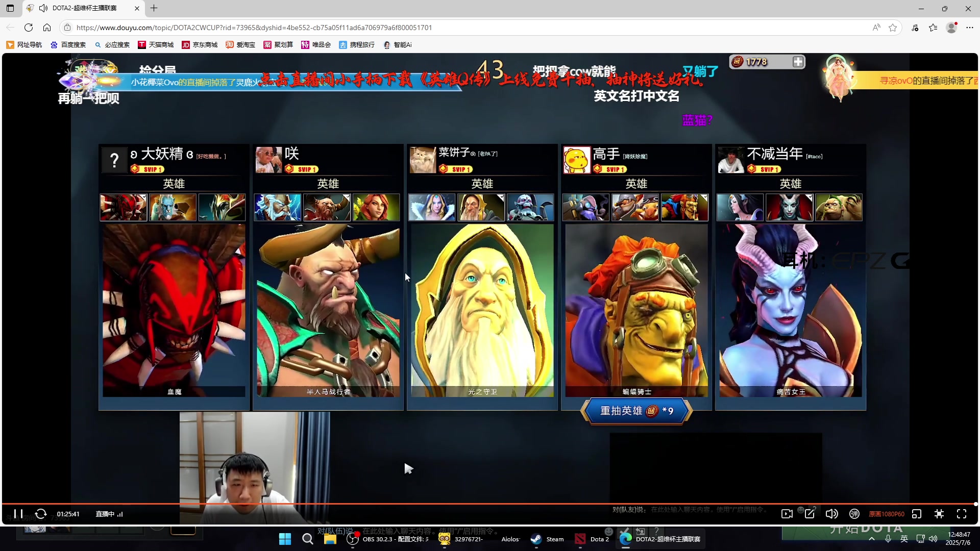
Task: Select 大妖精's second hero option icon
Action: coord(173,207)
